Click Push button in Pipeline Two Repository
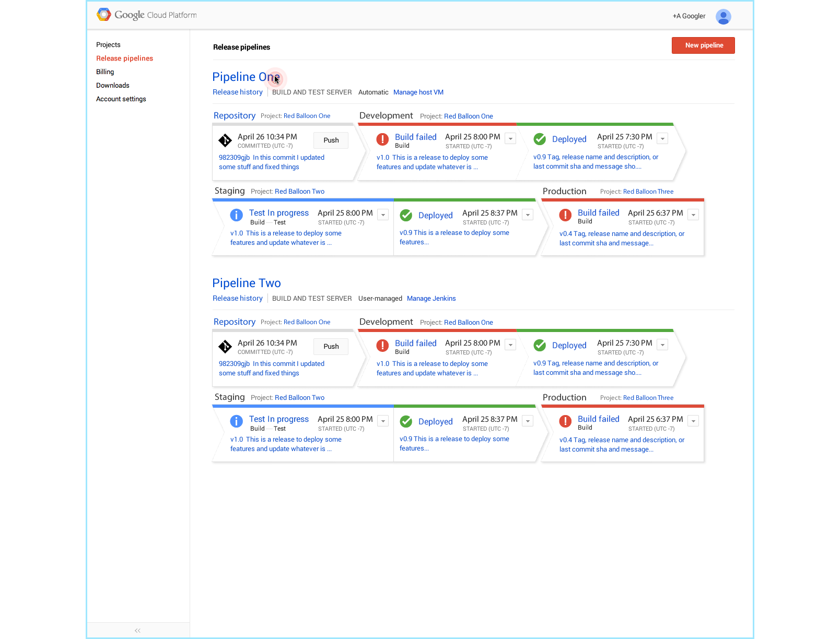The image size is (840, 639). click(331, 347)
